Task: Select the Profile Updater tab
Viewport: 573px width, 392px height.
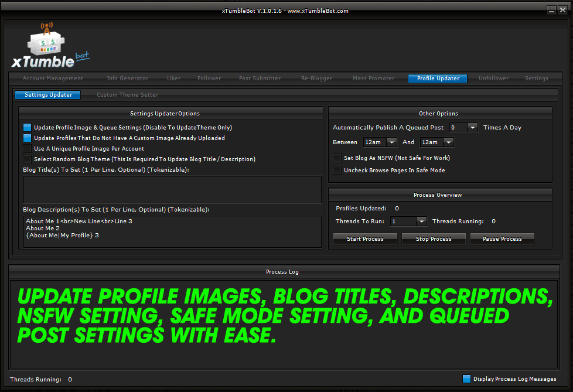Action: pos(438,78)
